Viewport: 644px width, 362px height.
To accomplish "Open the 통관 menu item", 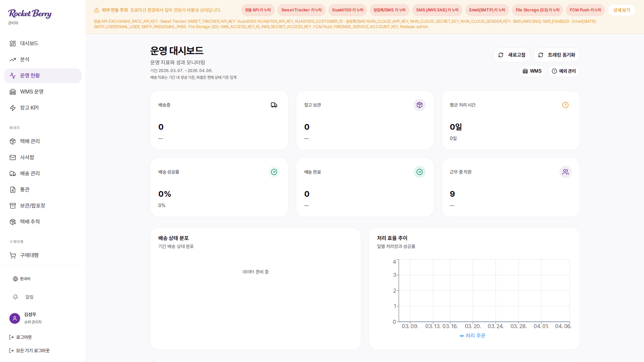I will (x=13, y=189).
